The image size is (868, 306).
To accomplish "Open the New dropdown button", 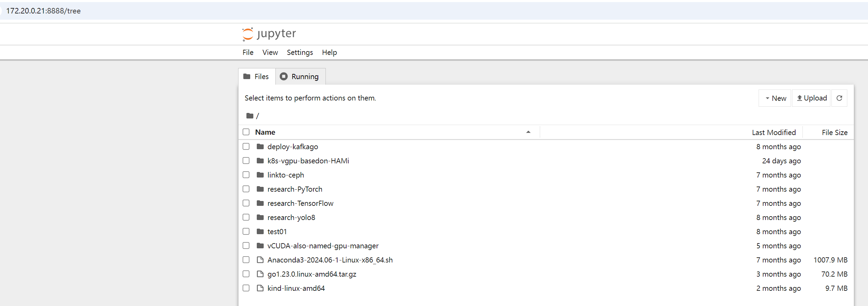I will click(775, 98).
